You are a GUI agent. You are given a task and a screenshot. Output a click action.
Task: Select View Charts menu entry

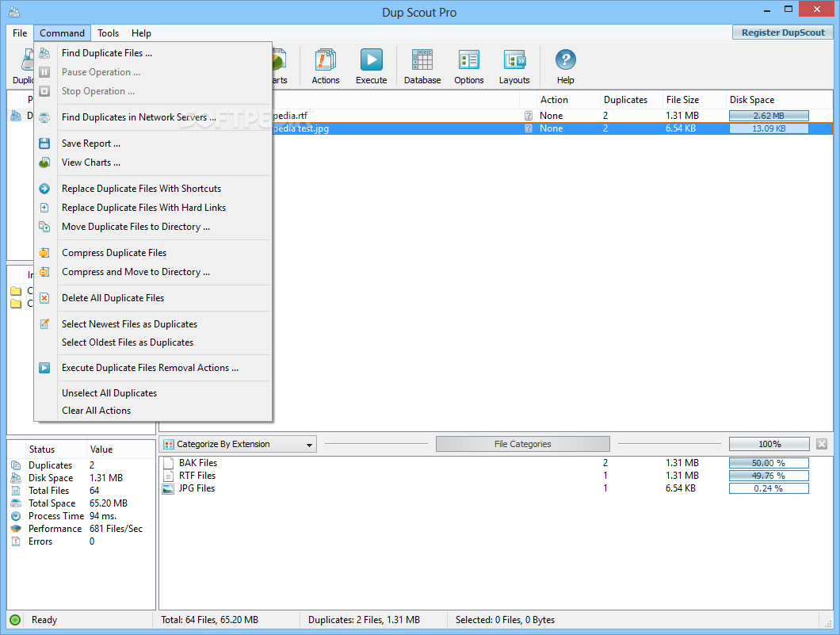(x=153, y=163)
